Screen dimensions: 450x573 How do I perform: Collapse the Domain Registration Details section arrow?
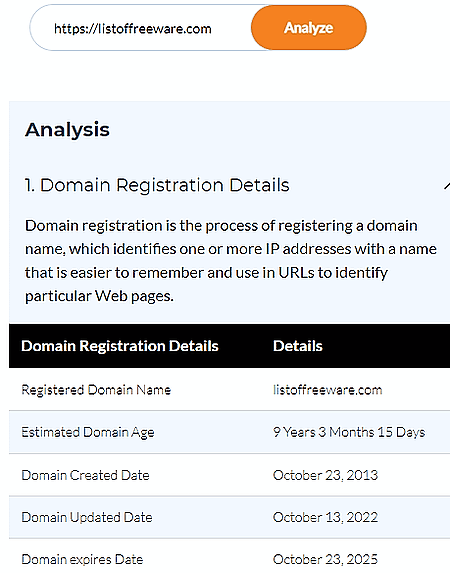pos(447,186)
